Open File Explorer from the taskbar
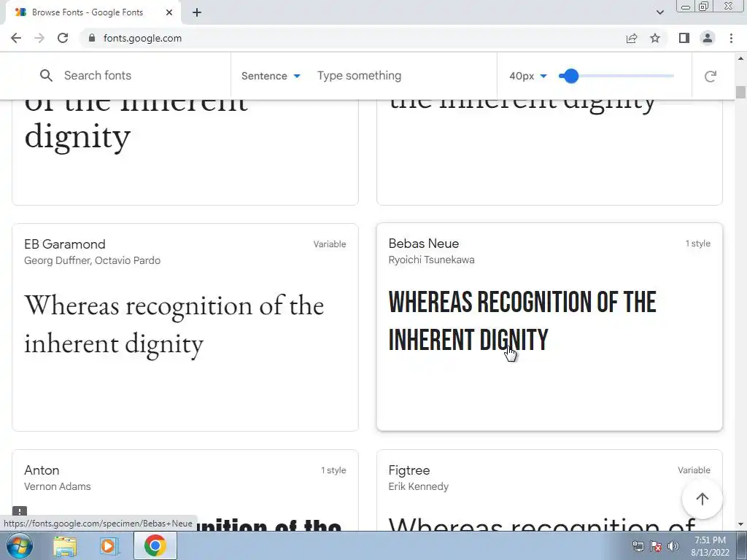This screenshot has width=747, height=560. [65, 546]
